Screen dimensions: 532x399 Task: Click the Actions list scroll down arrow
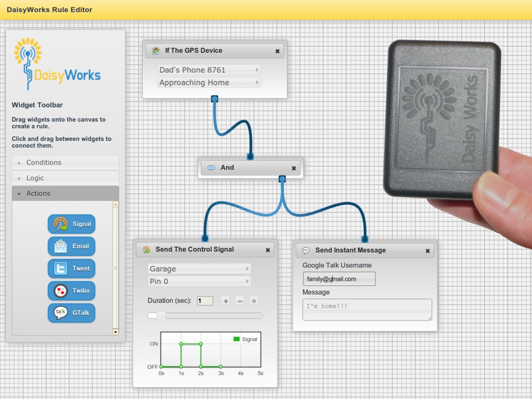(116, 332)
